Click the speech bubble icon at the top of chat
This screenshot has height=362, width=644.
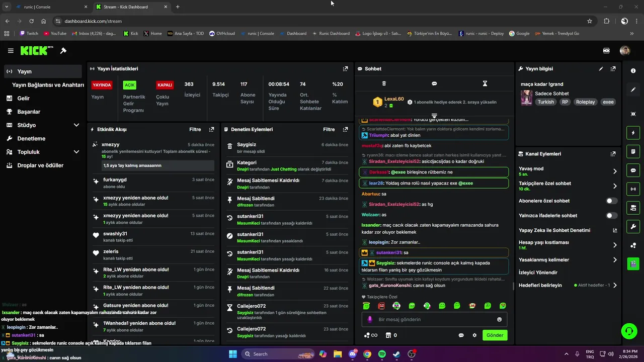tap(434, 83)
